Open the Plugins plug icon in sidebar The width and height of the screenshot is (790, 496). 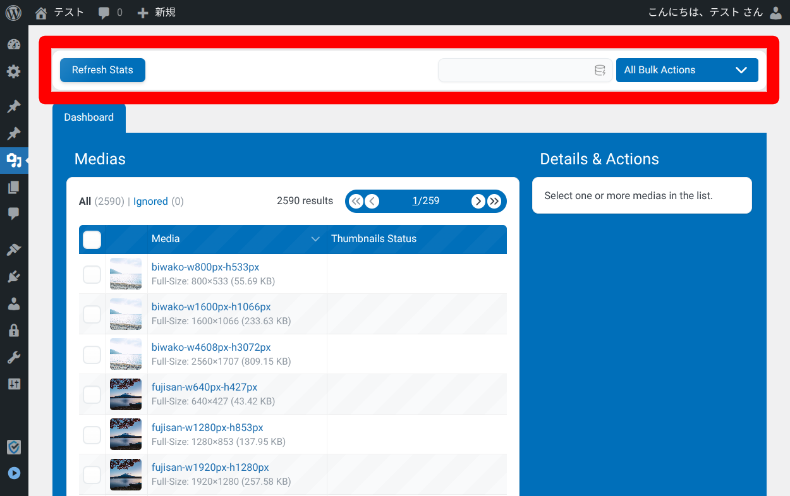coord(13,277)
